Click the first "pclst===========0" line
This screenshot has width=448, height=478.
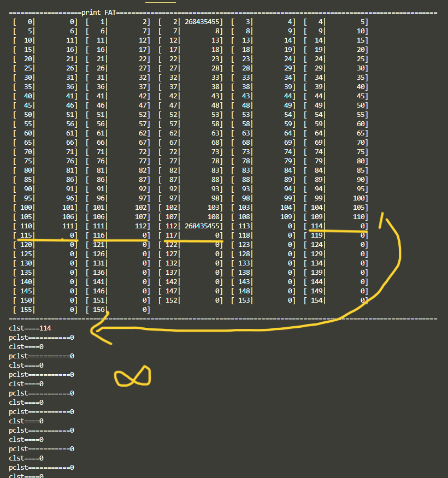42,338
